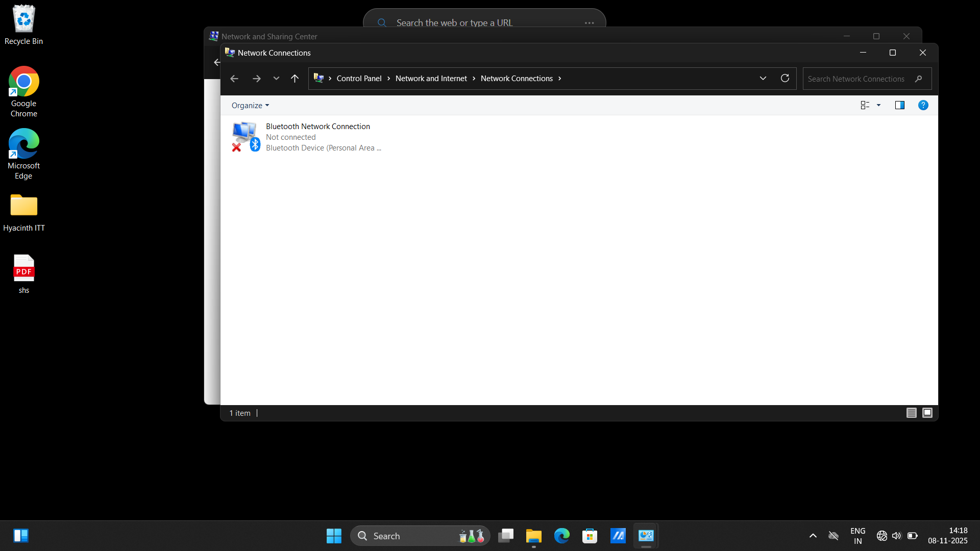Select Network and Internet breadcrumb
The height and width of the screenshot is (551, 980).
431,78
